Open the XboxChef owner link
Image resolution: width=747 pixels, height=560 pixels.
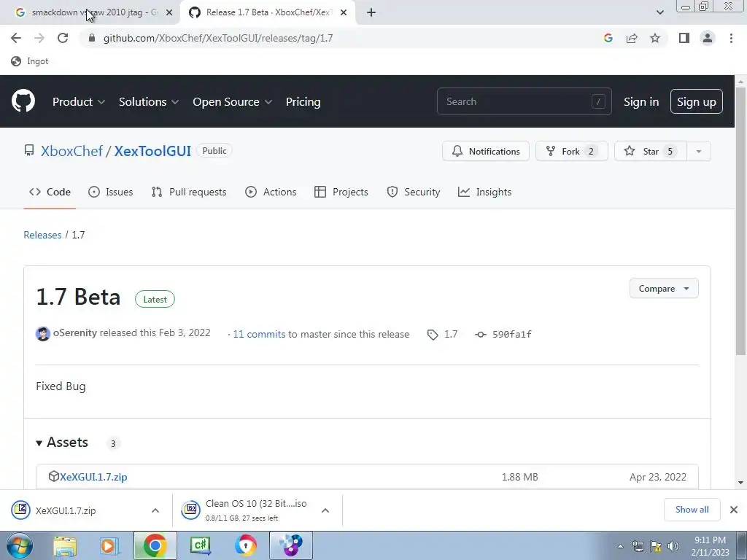click(x=71, y=151)
